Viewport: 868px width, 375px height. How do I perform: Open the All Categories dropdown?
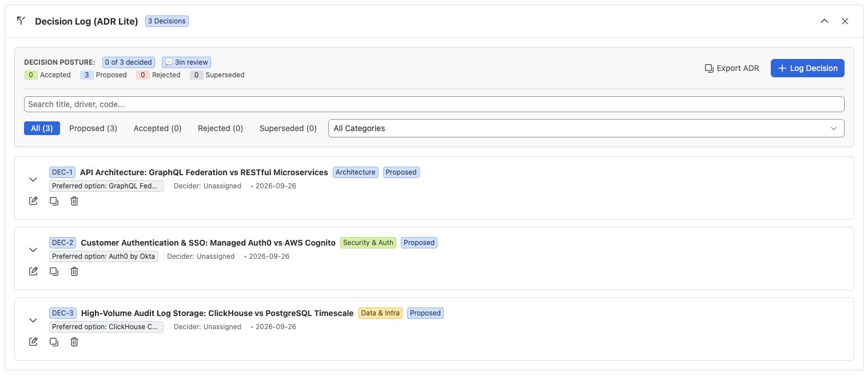(586, 128)
